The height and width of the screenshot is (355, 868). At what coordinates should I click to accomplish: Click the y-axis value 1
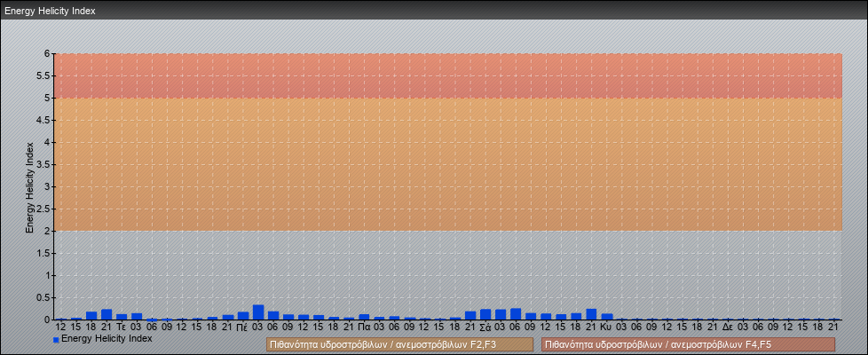tap(48, 275)
